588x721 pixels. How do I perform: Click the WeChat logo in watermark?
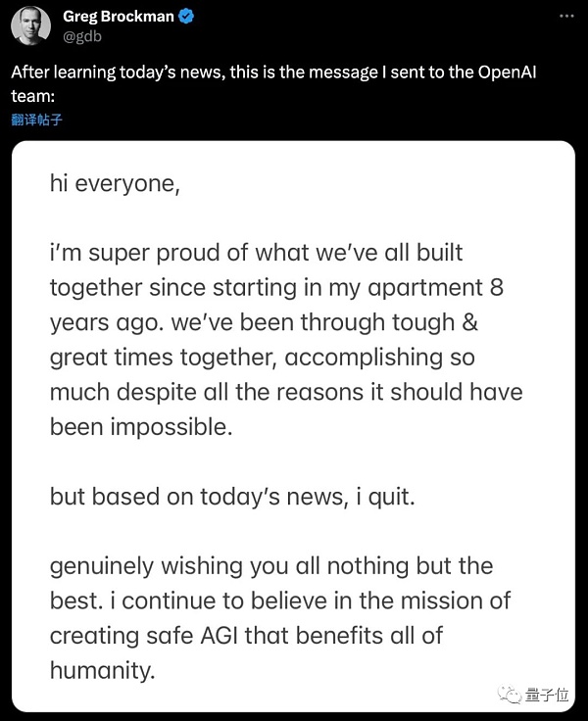click(510, 694)
